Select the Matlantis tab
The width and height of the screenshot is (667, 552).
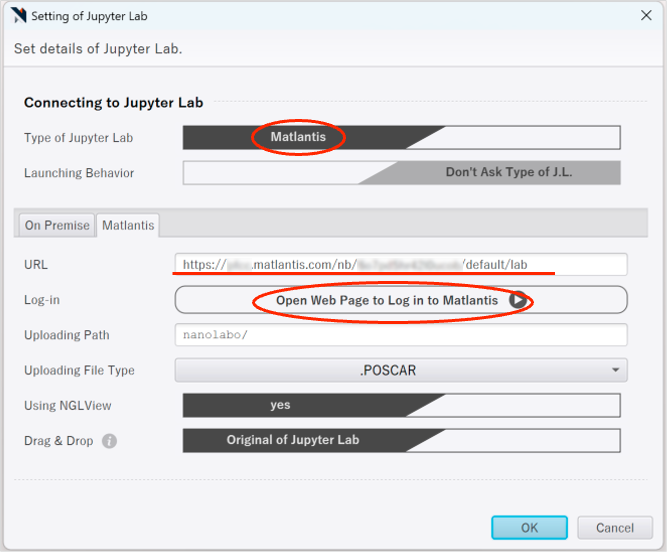[x=128, y=225]
